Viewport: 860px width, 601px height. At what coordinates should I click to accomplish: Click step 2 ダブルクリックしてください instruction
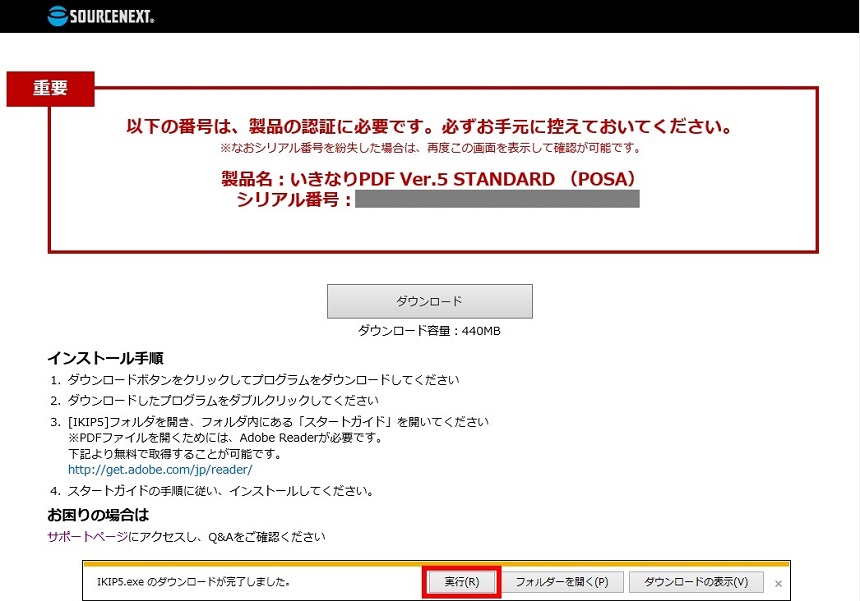click(x=223, y=401)
